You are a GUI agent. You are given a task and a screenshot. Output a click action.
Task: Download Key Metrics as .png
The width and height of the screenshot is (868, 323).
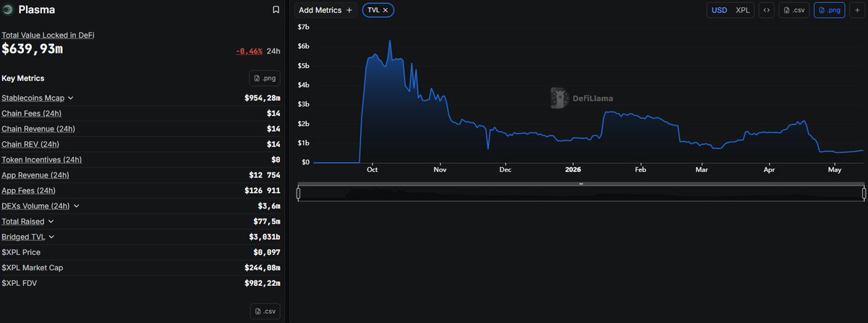[264, 78]
